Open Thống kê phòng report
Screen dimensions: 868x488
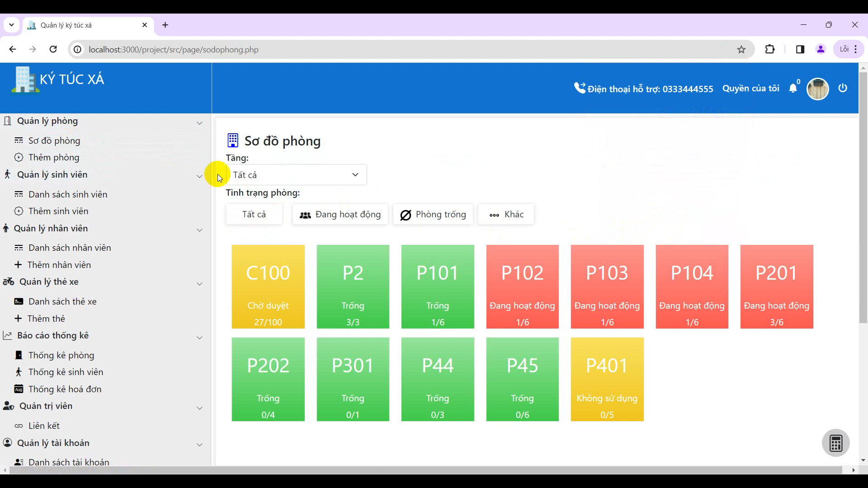coord(61,355)
